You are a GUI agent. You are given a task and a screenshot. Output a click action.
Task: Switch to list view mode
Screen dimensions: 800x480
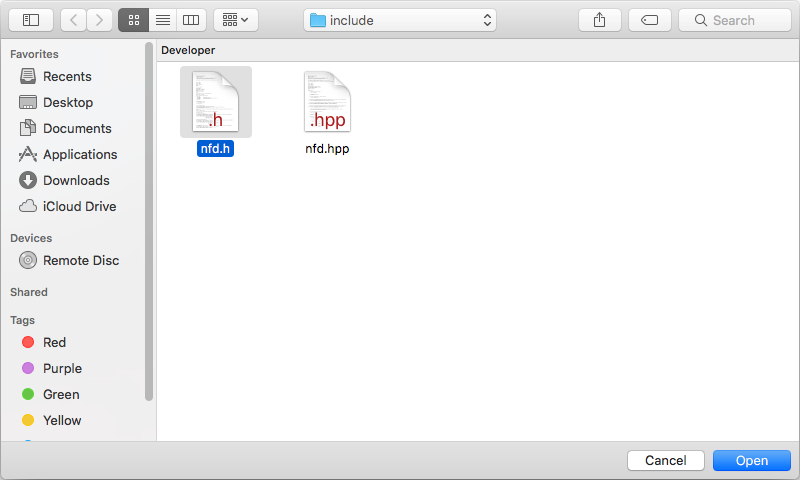pos(162,20)
